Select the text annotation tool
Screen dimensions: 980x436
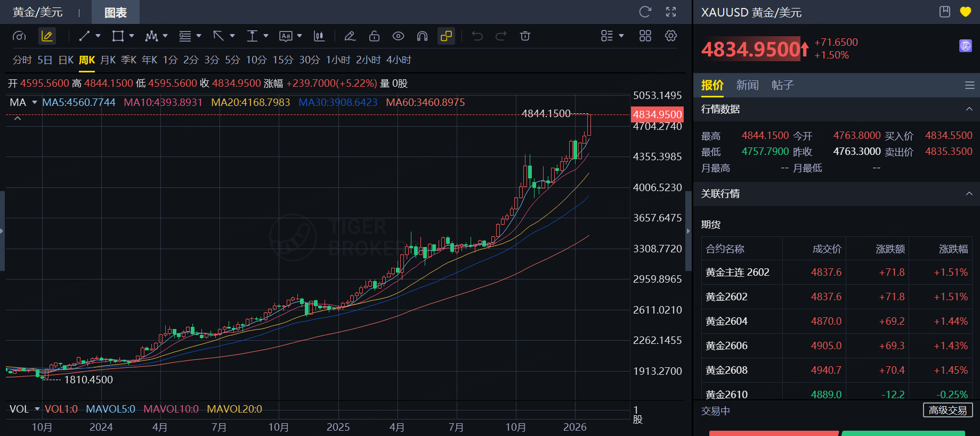[x=286, y=36]
